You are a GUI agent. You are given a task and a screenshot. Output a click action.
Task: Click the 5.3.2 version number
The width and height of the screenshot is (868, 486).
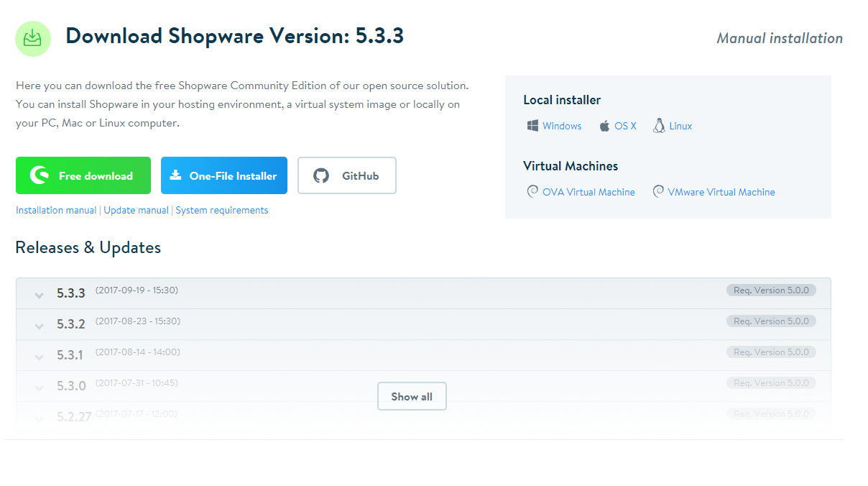click(x=71, y=324)
